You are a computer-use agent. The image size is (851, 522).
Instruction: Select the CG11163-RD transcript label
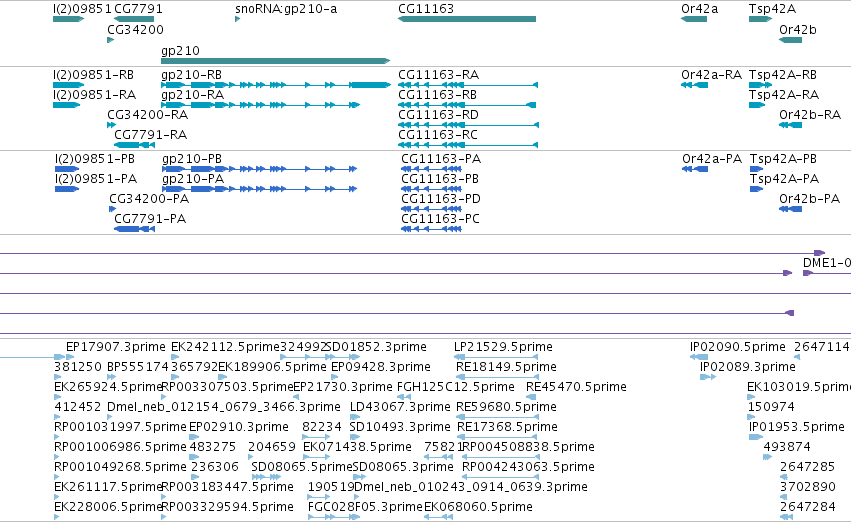click(439, 115)
